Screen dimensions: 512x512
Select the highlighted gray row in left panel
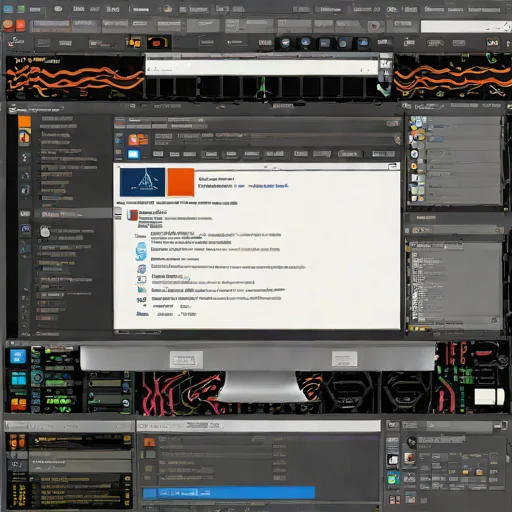coord(73,214)
